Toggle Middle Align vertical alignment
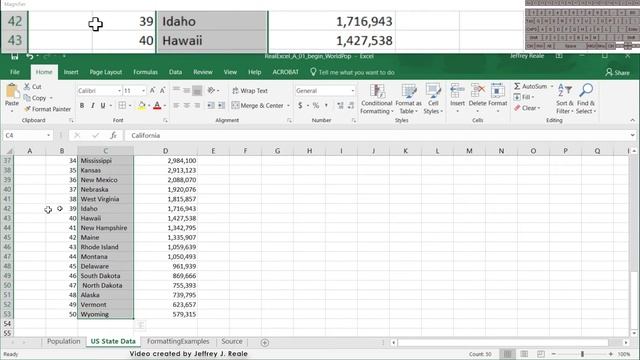Screen dimensions: 640x360 click(187, 91)
